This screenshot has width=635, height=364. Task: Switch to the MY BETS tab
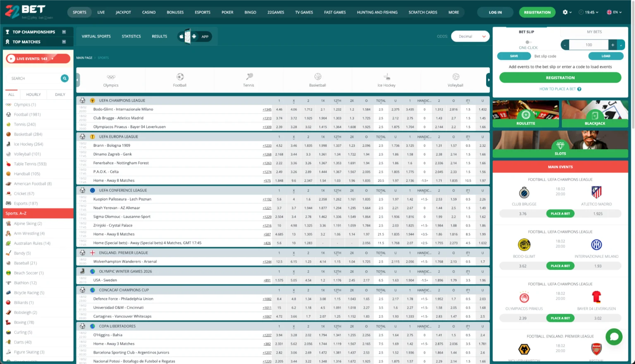click(594, 32)
